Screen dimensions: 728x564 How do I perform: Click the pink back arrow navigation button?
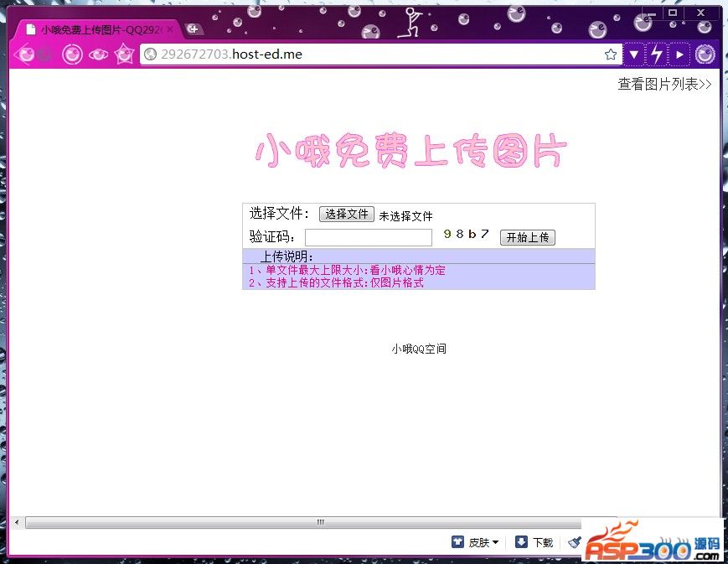25,54
